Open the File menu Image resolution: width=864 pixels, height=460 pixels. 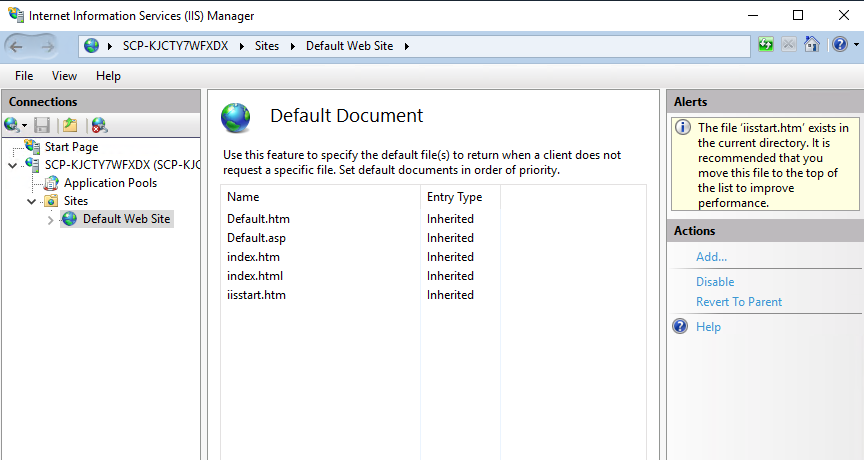click(x=24, y=76)
